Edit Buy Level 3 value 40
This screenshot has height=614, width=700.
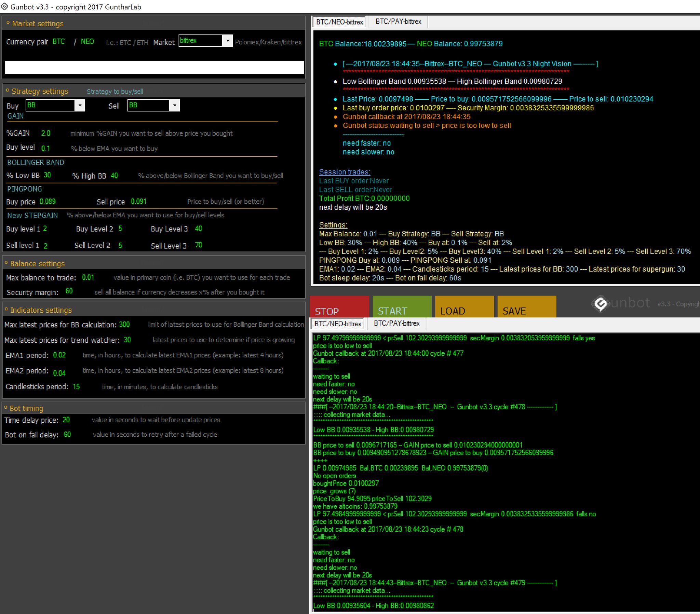pyautogui.click(x=198, y=228)
